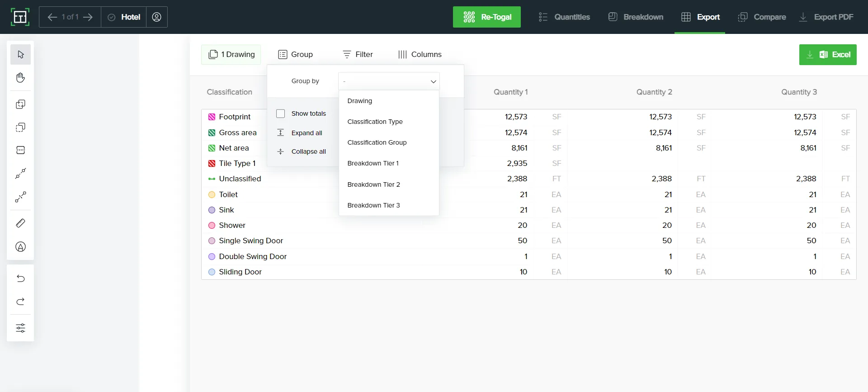Choose Classification Type option
868x392 pixels.
(389, 122)
